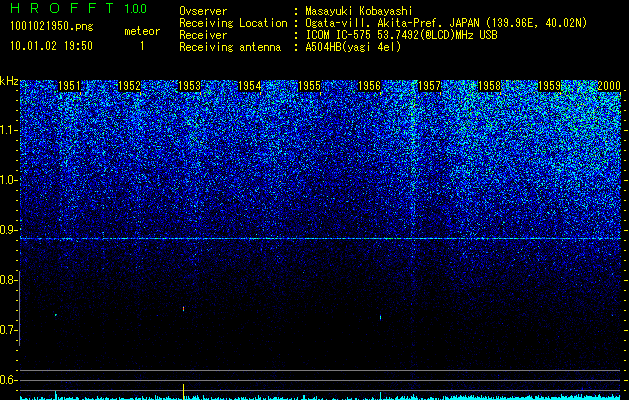Screen dimensions: 629x400
Task: Click the horizontal carrier line near 0.88 kHz
Action: pyautogui.click(x=320, y=239)
